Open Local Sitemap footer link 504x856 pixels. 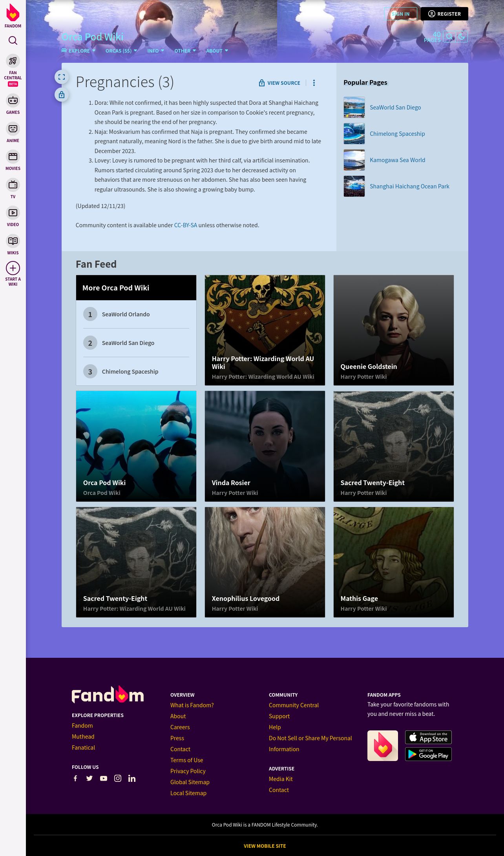(188, 793)
